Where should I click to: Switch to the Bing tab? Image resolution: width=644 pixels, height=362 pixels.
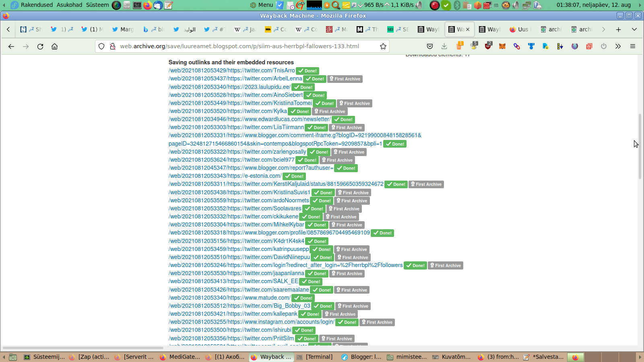pyautogui.click(x=153, y=29)
